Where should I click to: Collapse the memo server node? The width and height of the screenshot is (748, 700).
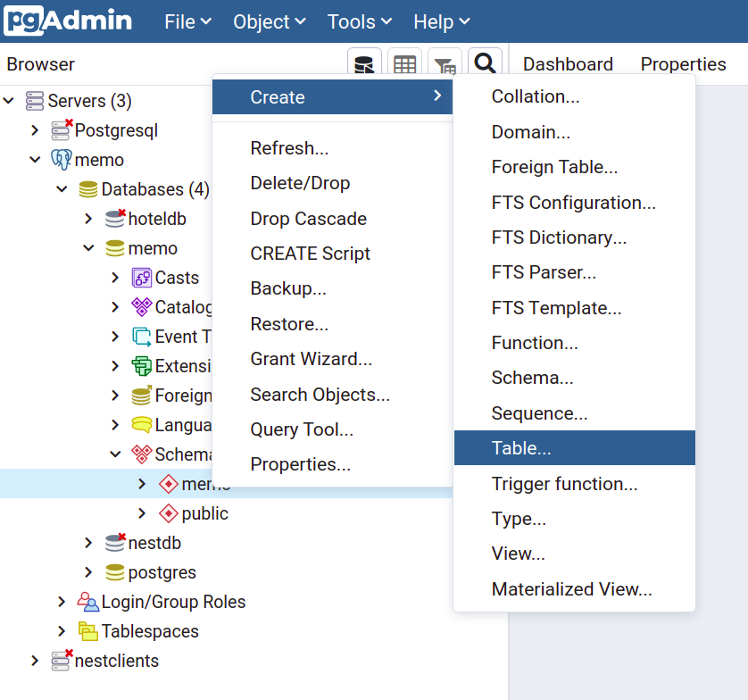(35, 159)
